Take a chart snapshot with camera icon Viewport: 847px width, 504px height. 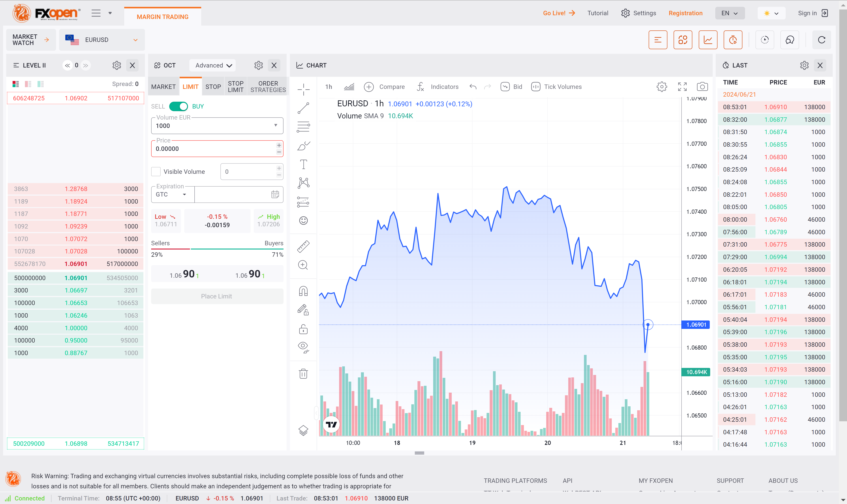click(x=702, y=87)
